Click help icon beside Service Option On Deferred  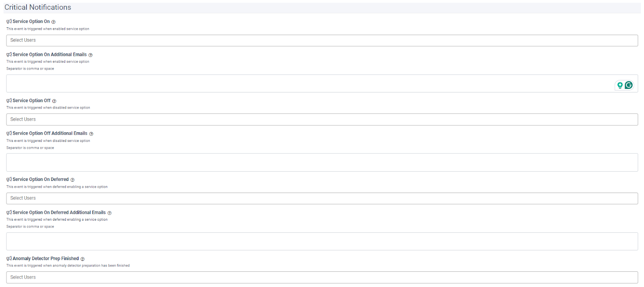point(72,180)
